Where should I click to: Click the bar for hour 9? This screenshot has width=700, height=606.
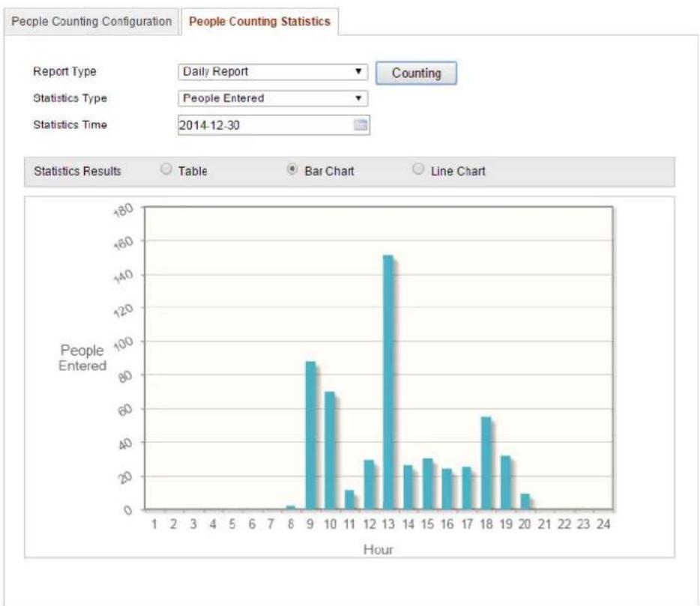tap(310, 435)
